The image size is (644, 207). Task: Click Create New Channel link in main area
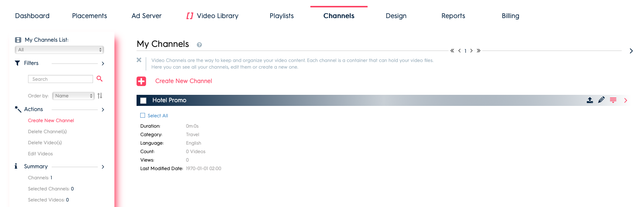[x=183, y=81]
